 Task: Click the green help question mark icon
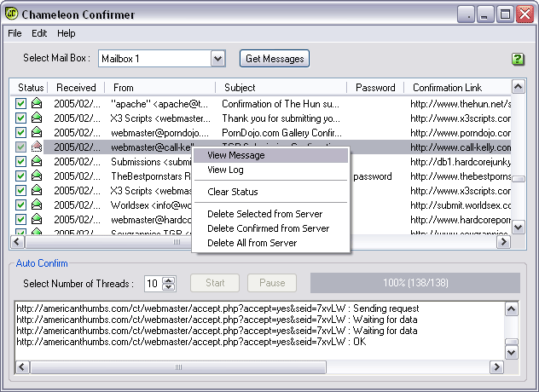518,59
